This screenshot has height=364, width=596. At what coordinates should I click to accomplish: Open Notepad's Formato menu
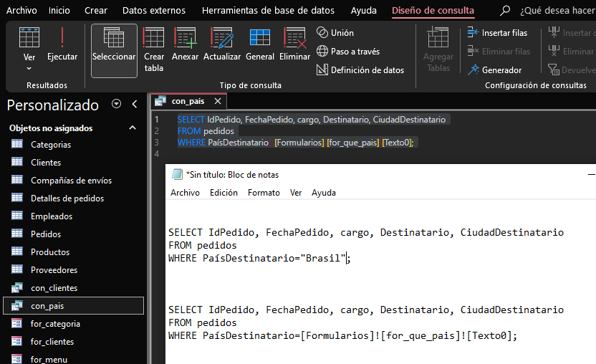pos(264,193)
